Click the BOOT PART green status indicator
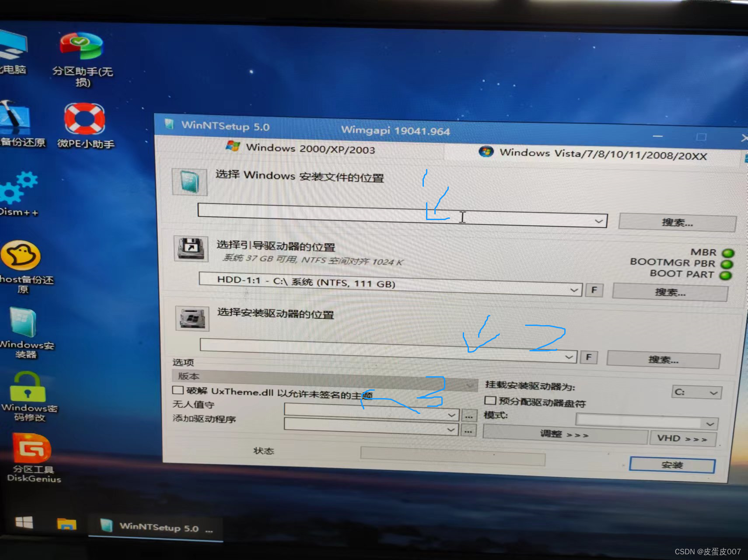748x560 pixels. coord(725,275)
